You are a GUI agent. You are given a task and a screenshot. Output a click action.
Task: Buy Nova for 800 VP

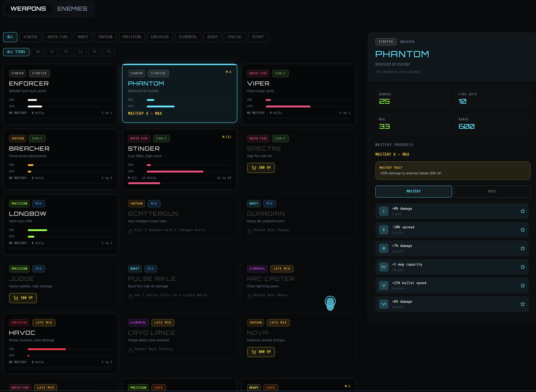click(x=261, y=352)
